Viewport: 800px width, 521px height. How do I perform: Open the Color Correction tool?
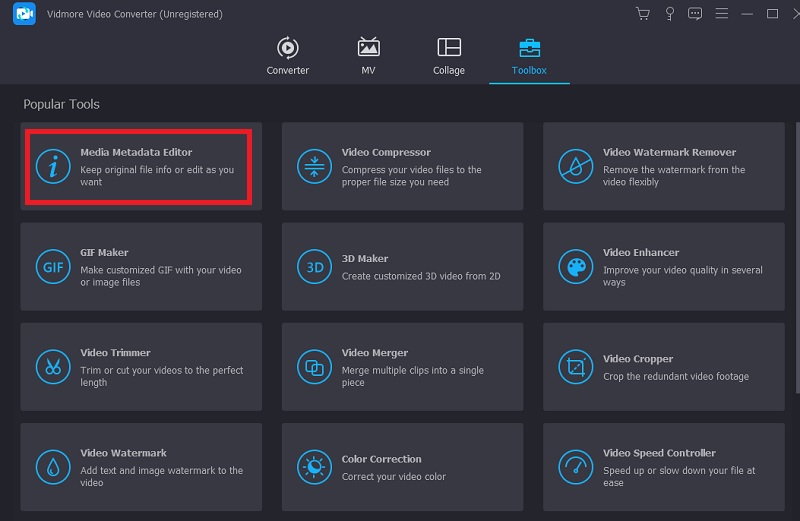(402, 467)
